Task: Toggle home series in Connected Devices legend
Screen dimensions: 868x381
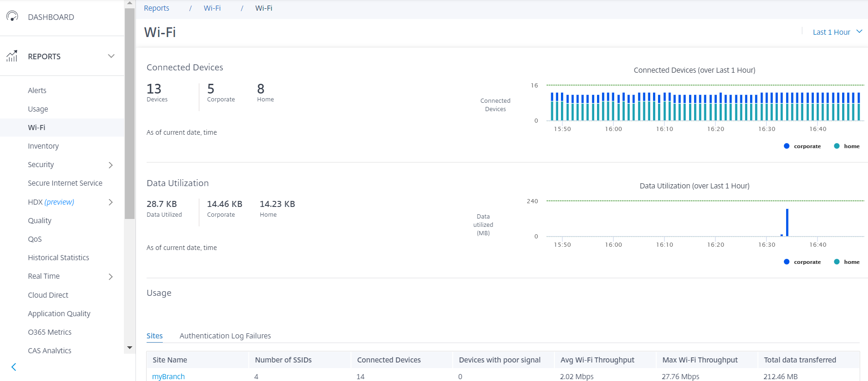Action: pyautogui.click(x=847, y=146)
